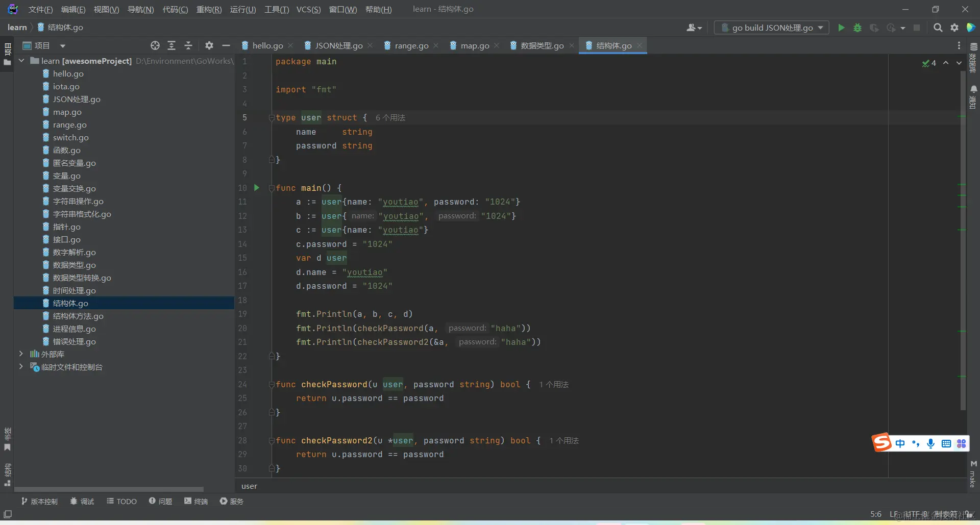The height and width of the screenshot is (525, 980).
Task: Click the project tree horizontal scrollbar
Action: 108,489
